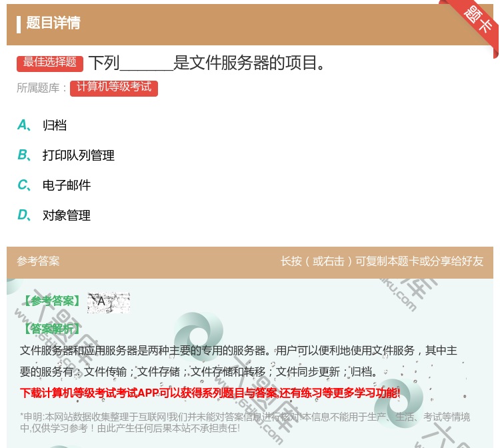Viewport: 500px width, 448px height.
Task: Click the 长按（或右击）可复制本题卡 hint text
Action: pos(382,261)
